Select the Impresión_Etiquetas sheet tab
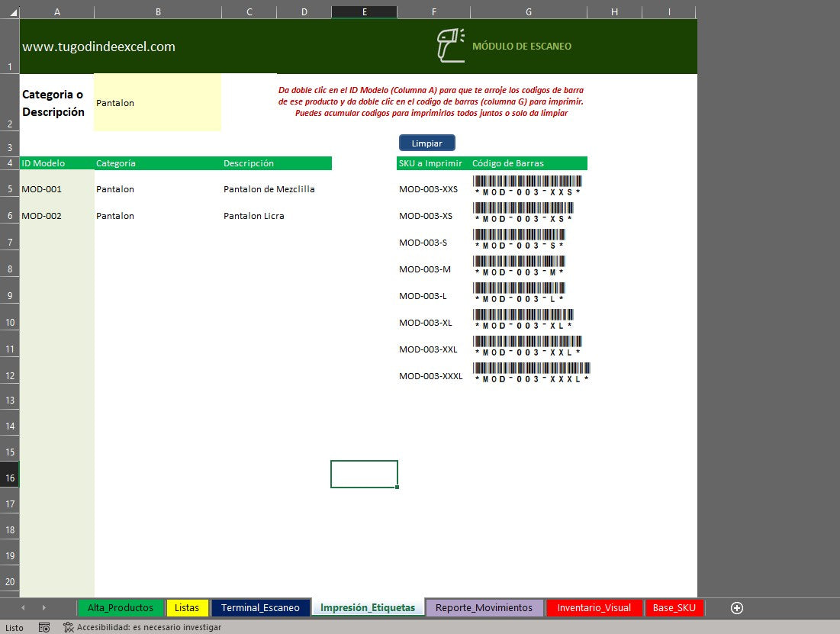This screenshot has width=840, height=634. pyautogui.click(x=368, y=608)
